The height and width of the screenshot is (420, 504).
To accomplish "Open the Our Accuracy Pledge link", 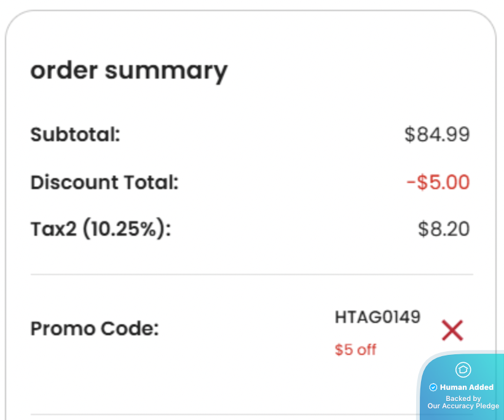I will coord(463,406).
